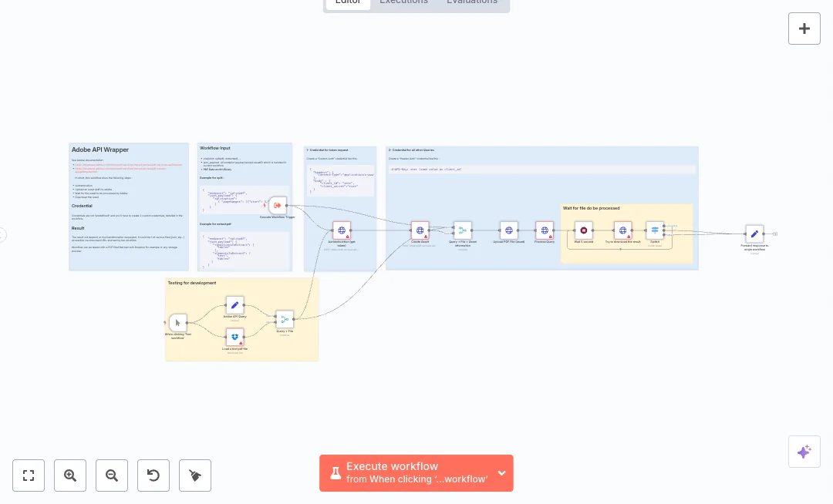Select the 'When clicking Test workflow' trigger node
Viewport: 833px width, 504px height.
pyautogui.click(x=178, y=322)
